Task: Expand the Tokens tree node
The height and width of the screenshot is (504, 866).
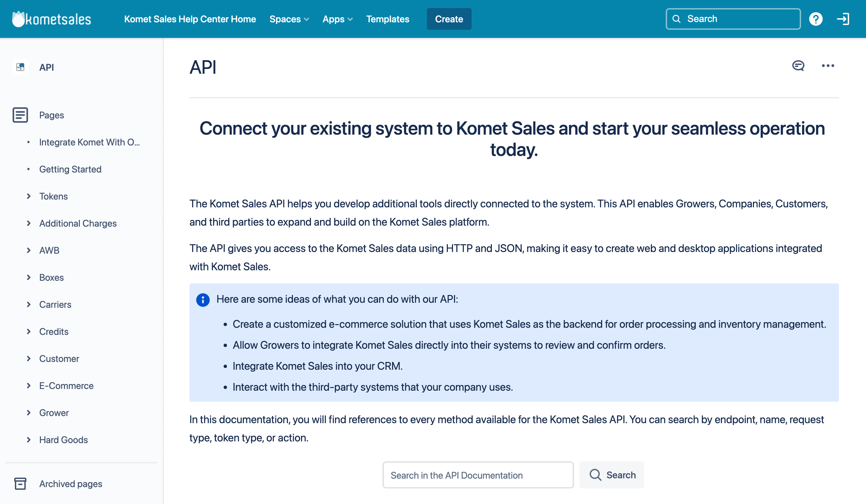Action: pos(29,196)
